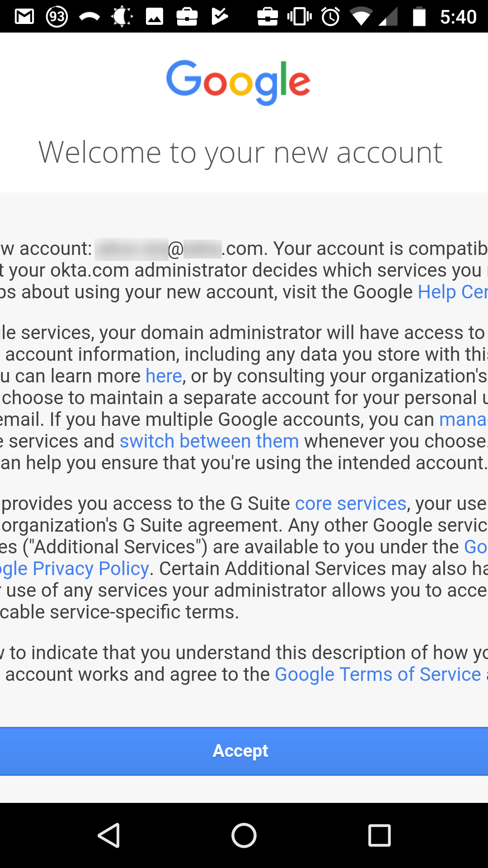Tap the check-mark tasks notification icon
488x868 pixels.
(x=220, y=17)
